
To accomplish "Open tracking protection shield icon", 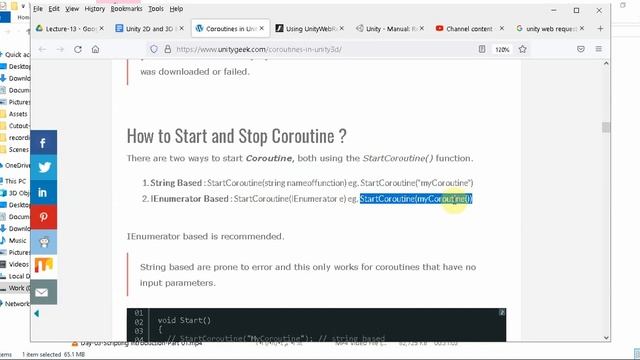I will tap(154, 49).
